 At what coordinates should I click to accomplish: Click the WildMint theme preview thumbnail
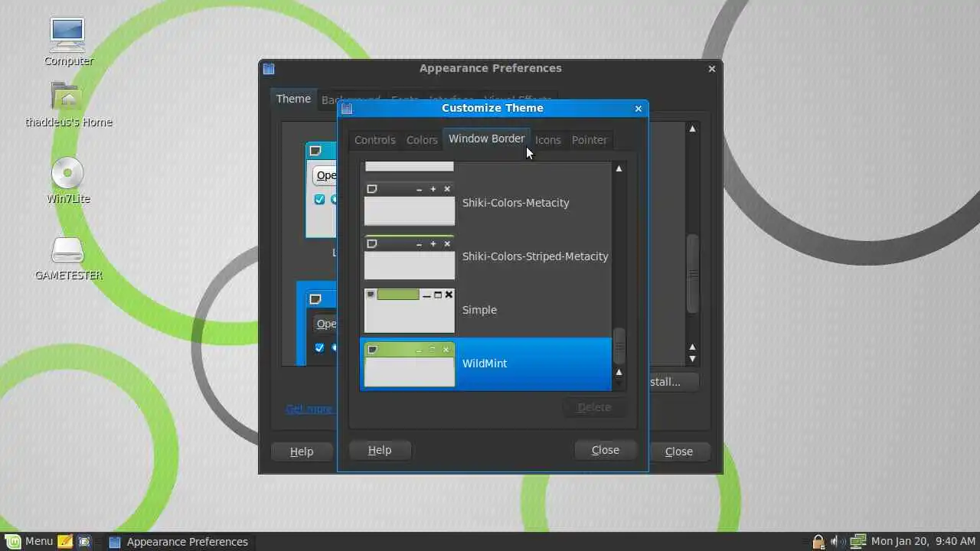coord(409,364)
